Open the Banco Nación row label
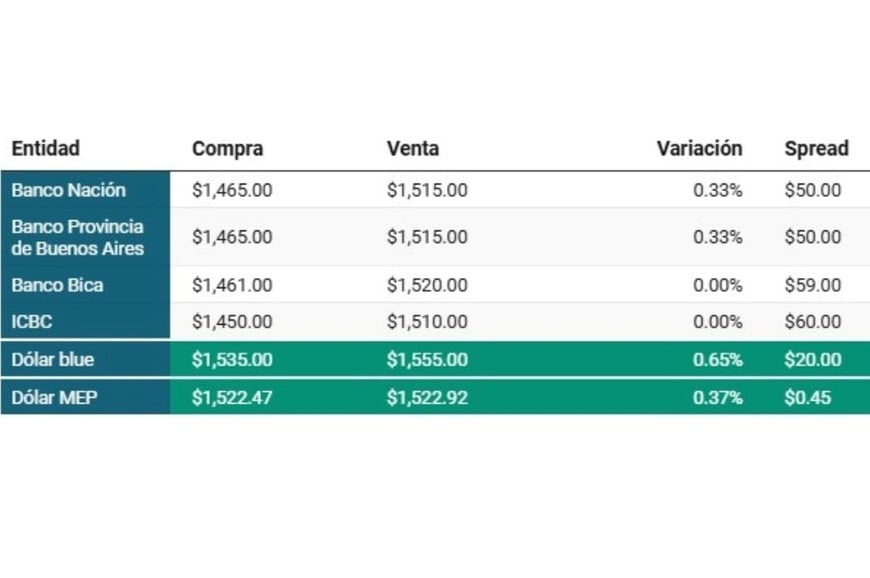Viewport: 870px width, 578px height. (x=68, y=190)
